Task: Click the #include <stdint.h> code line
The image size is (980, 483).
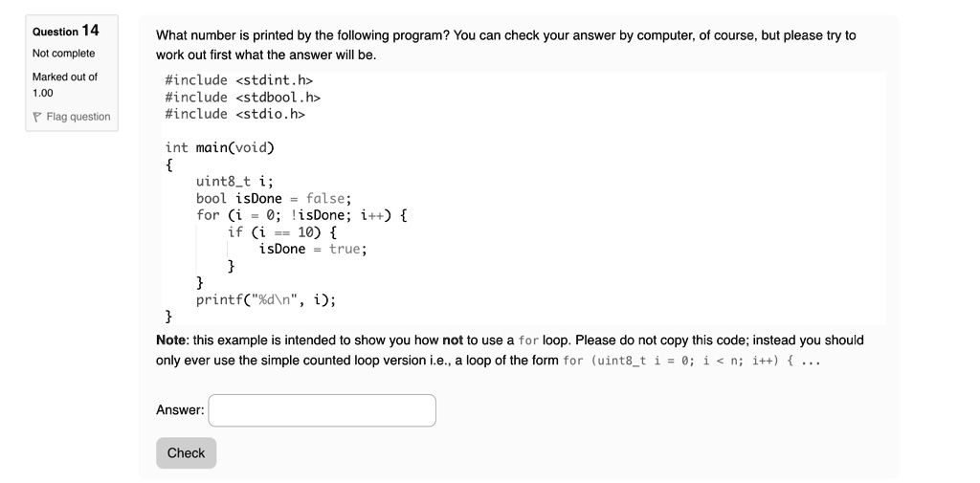Action: coord(238,80)
